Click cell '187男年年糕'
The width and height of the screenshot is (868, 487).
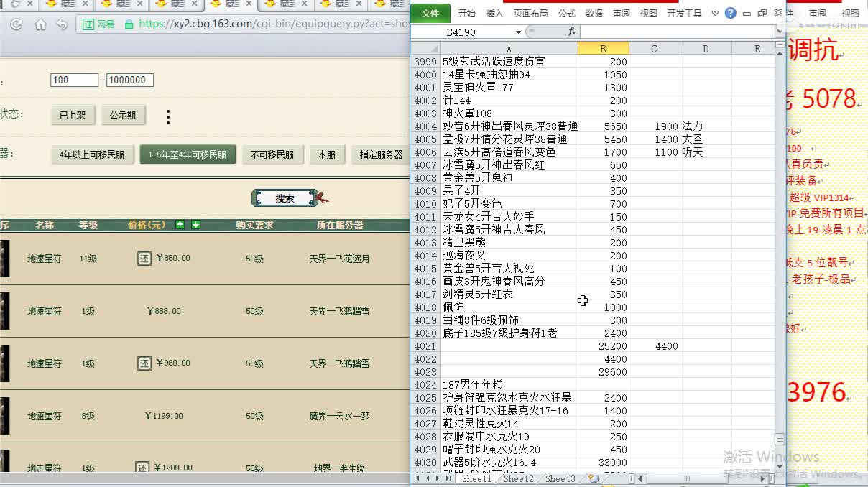509,385
